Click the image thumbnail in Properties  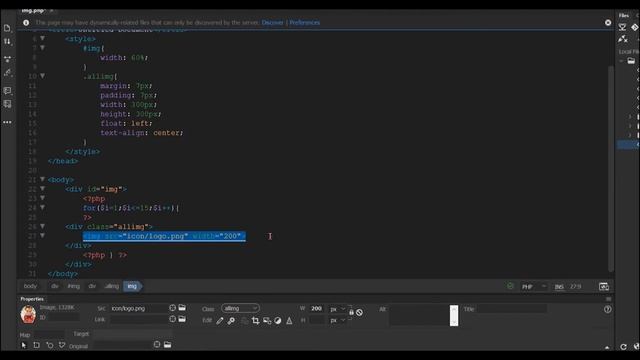click(28, 314)
